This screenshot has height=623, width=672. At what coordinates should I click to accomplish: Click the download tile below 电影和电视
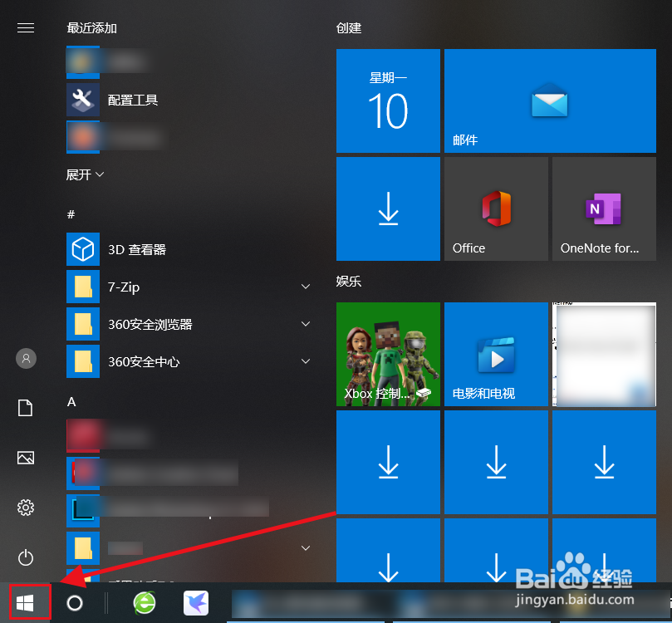pyautogui.click(x=496, y=463)
